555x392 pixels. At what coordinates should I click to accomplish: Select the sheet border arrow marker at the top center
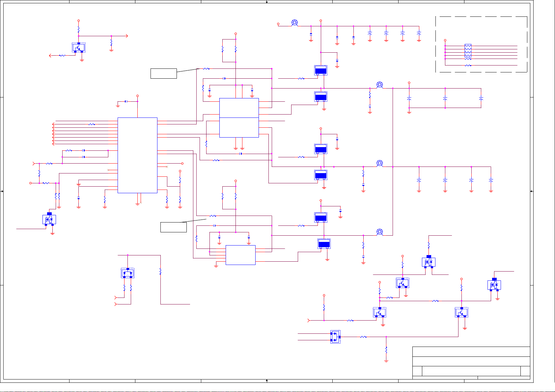267,2
